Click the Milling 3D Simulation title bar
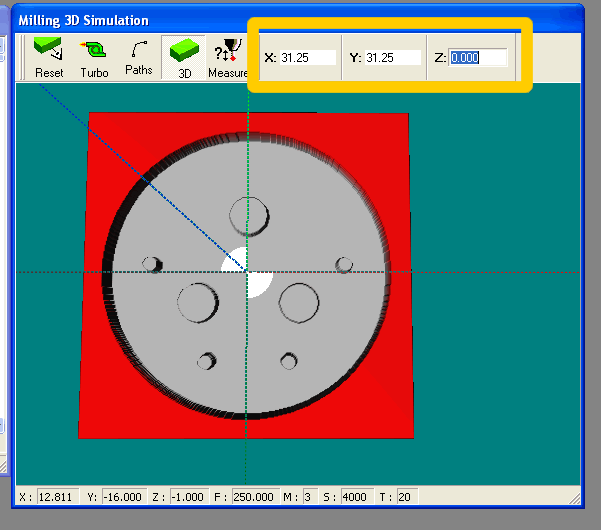 coord(297,20)
